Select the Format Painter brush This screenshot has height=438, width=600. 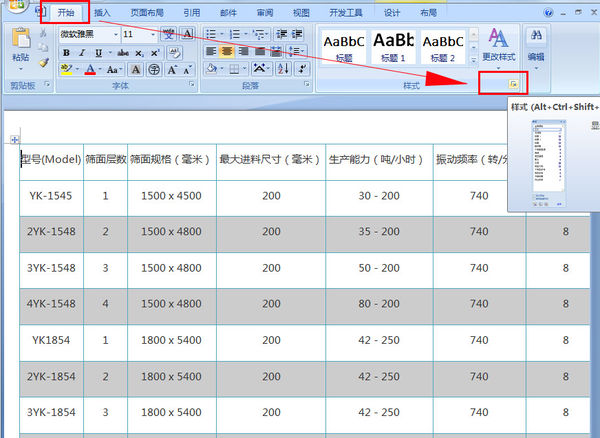point(44,62)
